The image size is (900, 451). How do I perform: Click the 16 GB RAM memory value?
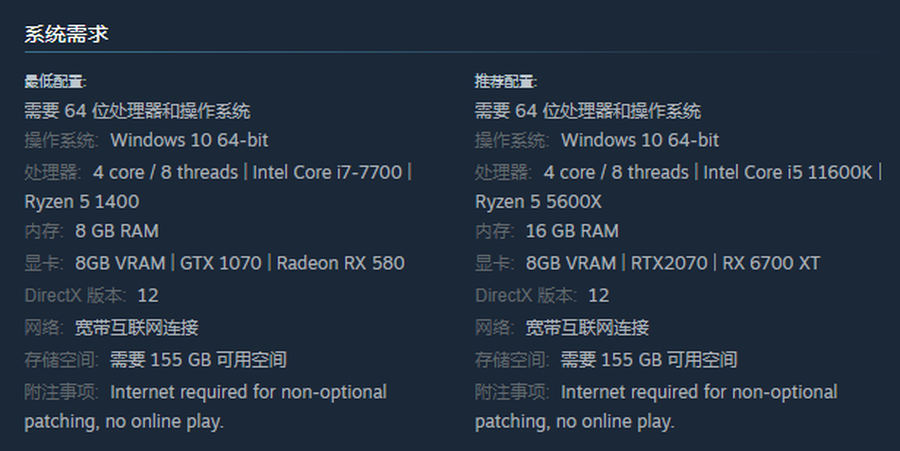tap(572, 231)
